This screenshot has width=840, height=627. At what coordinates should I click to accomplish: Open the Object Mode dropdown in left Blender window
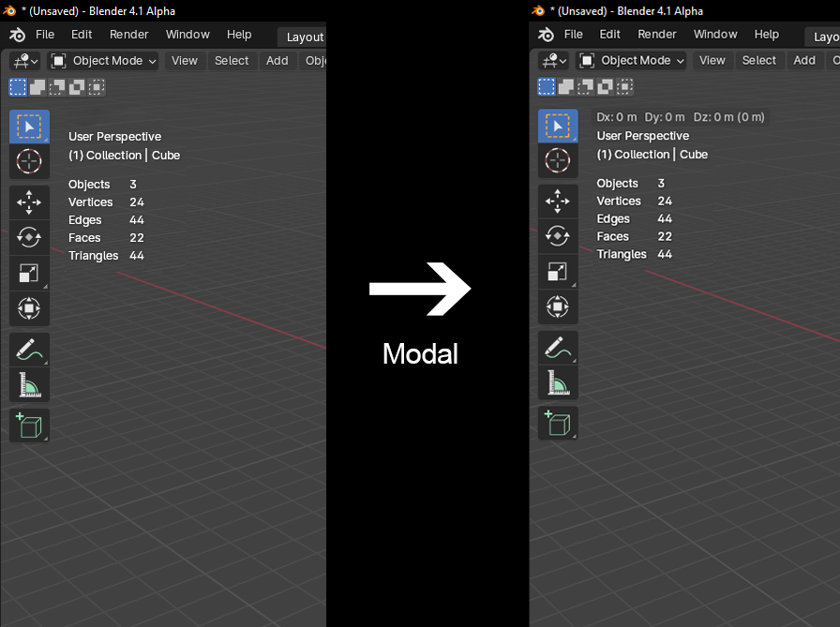point(103,61)
